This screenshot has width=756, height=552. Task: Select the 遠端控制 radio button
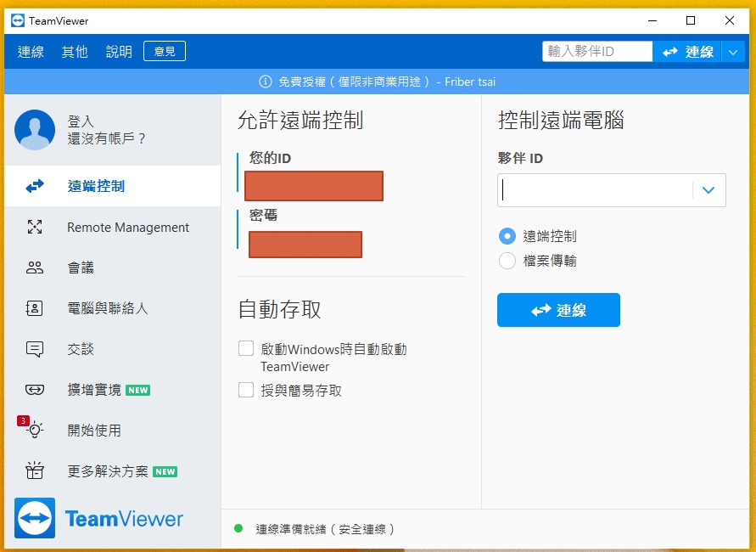pos(507,236)
